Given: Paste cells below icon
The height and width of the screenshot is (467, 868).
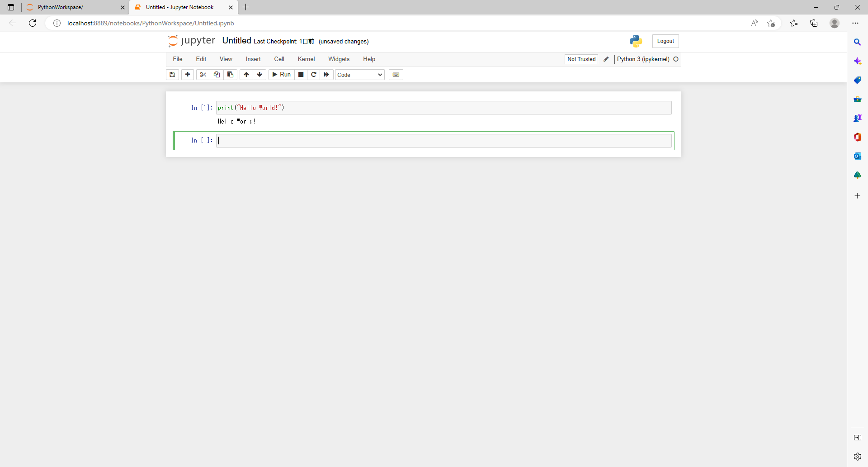Looking at the screenshot, I should (230, 75).
